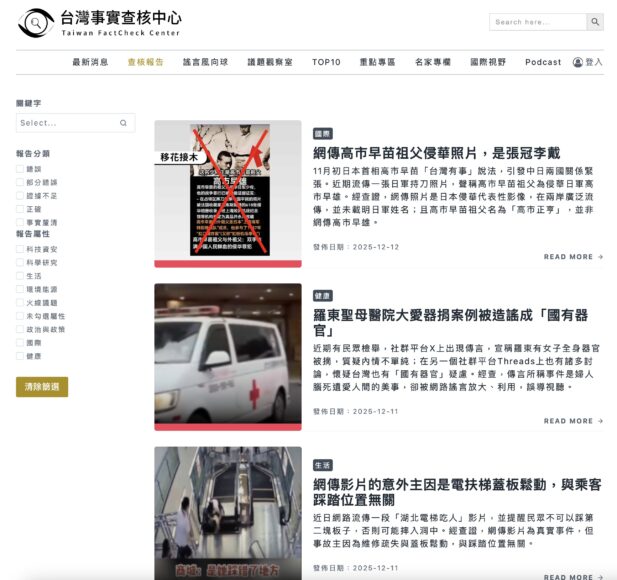Click the header search input field
Screen dimensions: 617x580
click(537, 22)
